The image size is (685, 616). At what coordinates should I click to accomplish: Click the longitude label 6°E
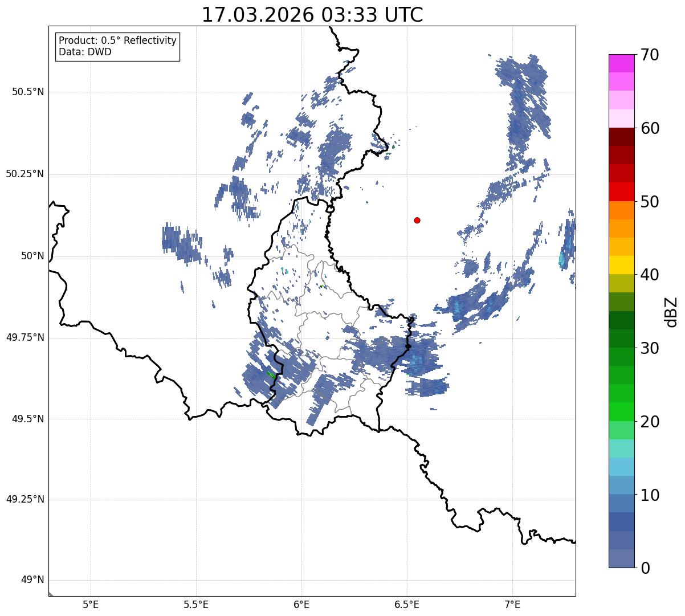[301, 605]
